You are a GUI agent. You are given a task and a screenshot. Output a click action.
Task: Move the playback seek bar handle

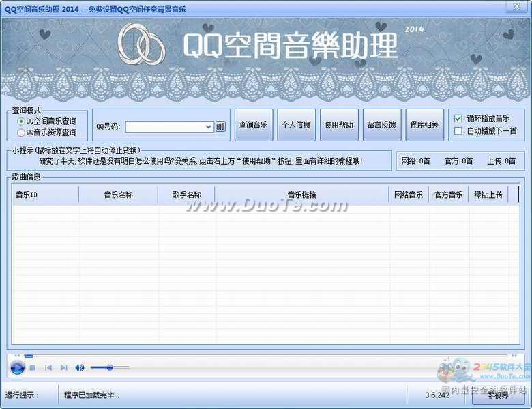pyautogui.click(x=29, y=356)
